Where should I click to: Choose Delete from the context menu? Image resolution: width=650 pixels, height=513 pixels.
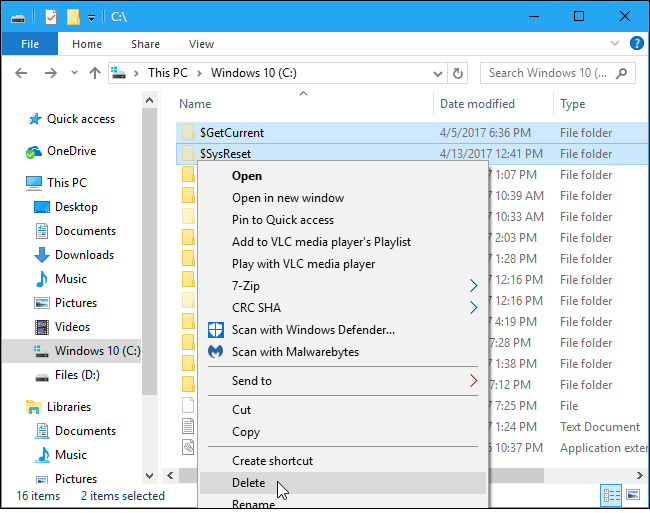point(249,483)
